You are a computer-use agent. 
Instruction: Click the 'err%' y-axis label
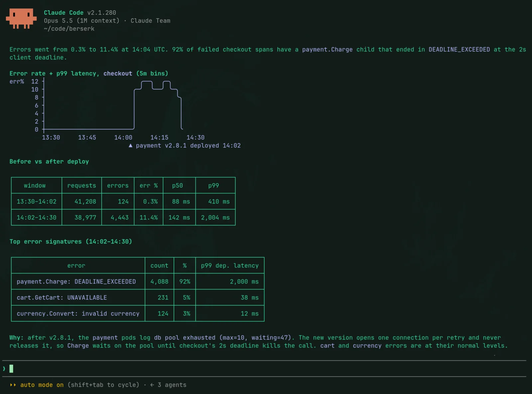coord(17,81)
